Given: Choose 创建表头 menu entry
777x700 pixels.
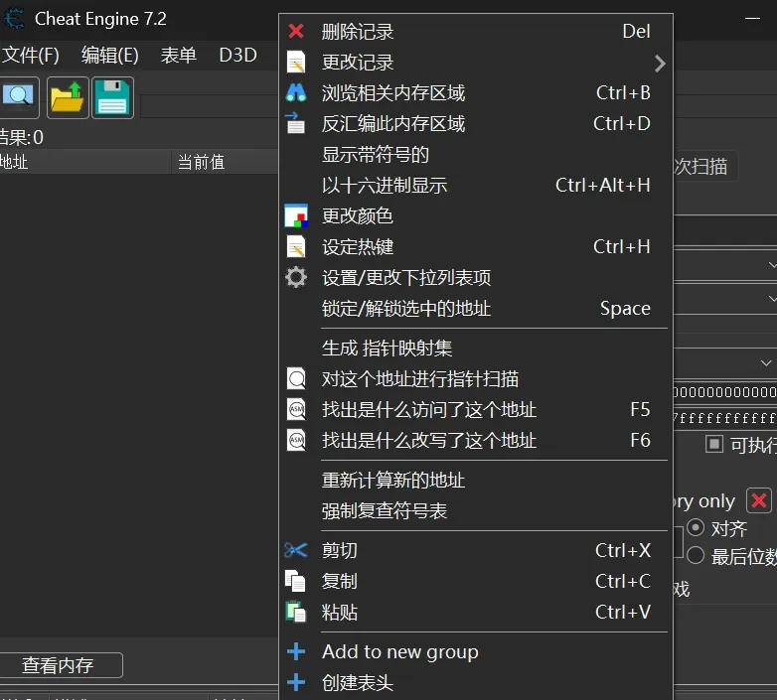Looking at the screenshot, I should [x=476, y=682].
